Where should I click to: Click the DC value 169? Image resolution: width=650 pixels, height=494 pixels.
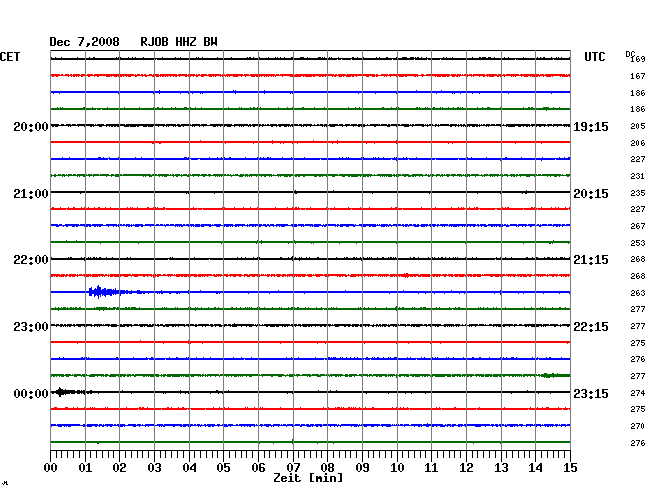[x=638, y=59]
